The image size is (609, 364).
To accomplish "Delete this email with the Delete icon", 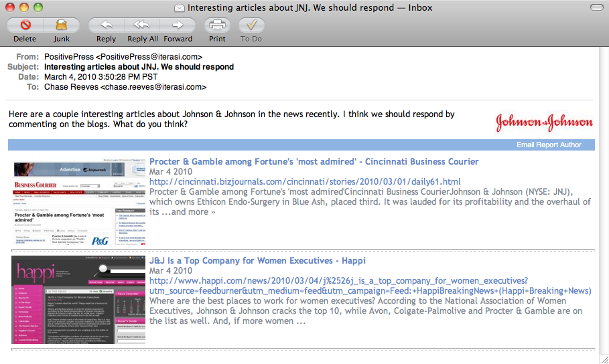I will (25, 25).
